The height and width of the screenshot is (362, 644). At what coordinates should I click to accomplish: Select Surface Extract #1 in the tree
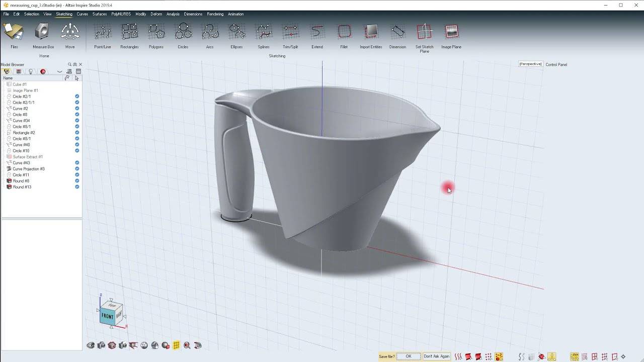[28, 157]
